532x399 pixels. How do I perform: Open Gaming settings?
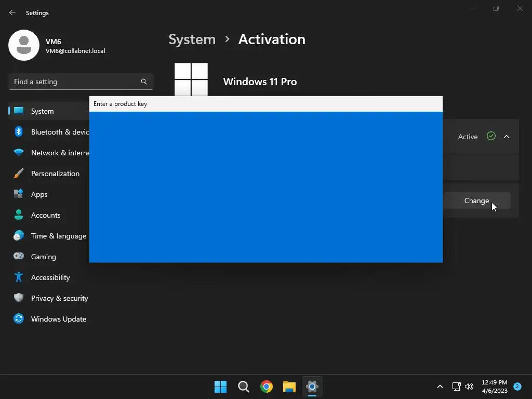[x=48, y=257]
